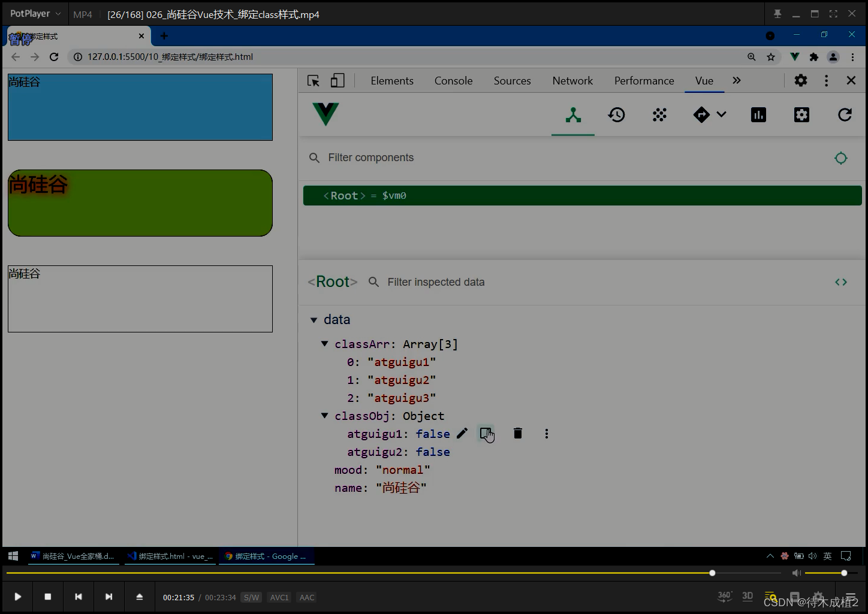This screenshot has height=614, width=868.
Task: Bookmark this page with the star
Action: 771,57
